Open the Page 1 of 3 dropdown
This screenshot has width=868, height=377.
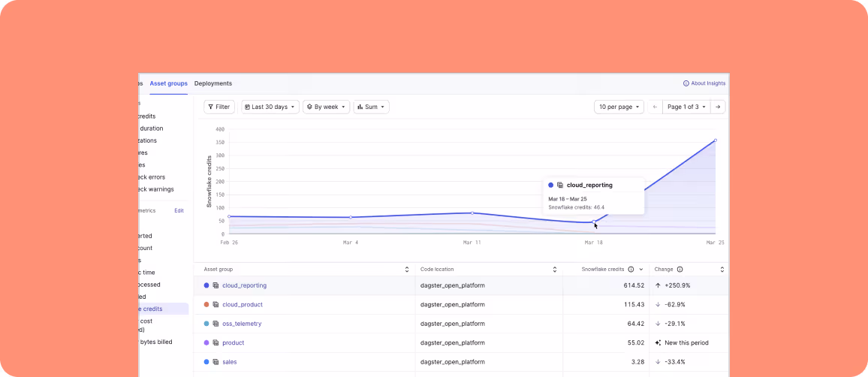[x=686, y=107]
